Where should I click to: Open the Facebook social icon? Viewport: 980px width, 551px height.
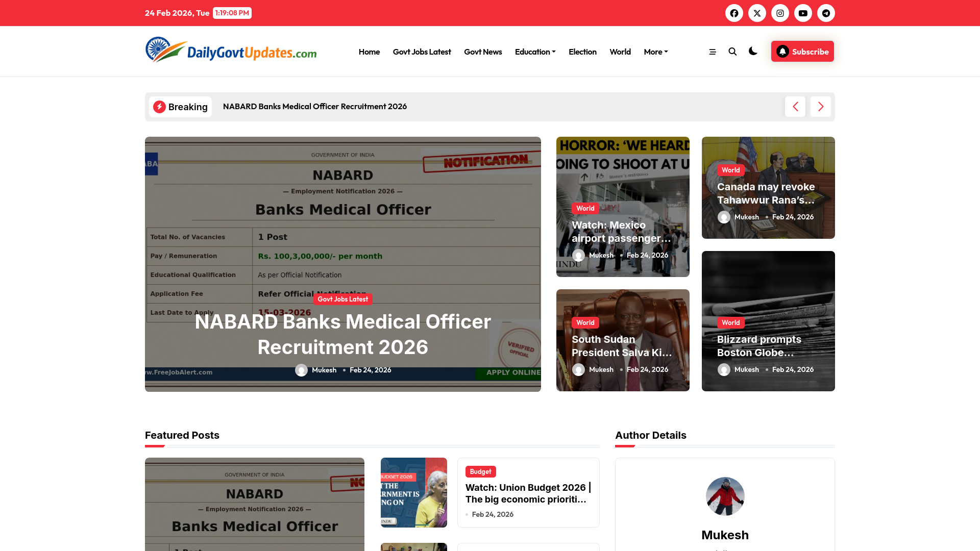click(x=734, y=13)
